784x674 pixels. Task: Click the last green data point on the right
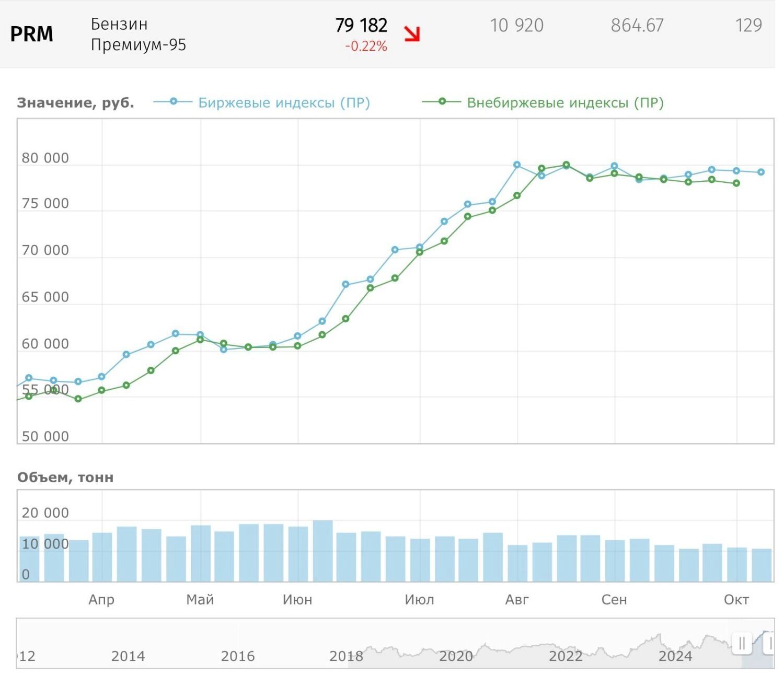tap(736, 183)
